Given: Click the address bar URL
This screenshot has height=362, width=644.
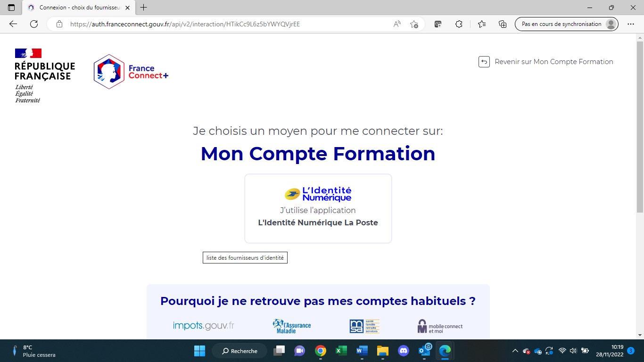Looking at the screenshot, I should coord(185,24).
